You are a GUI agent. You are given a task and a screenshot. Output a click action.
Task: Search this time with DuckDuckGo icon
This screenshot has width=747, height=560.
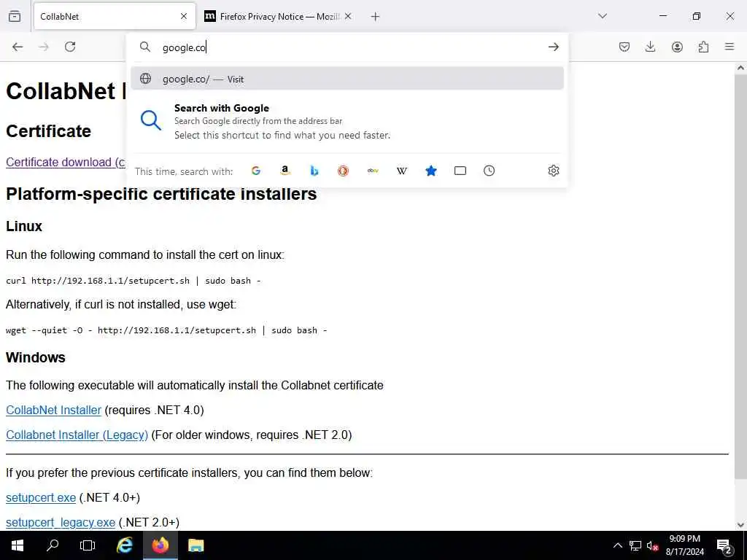[343, 171]
